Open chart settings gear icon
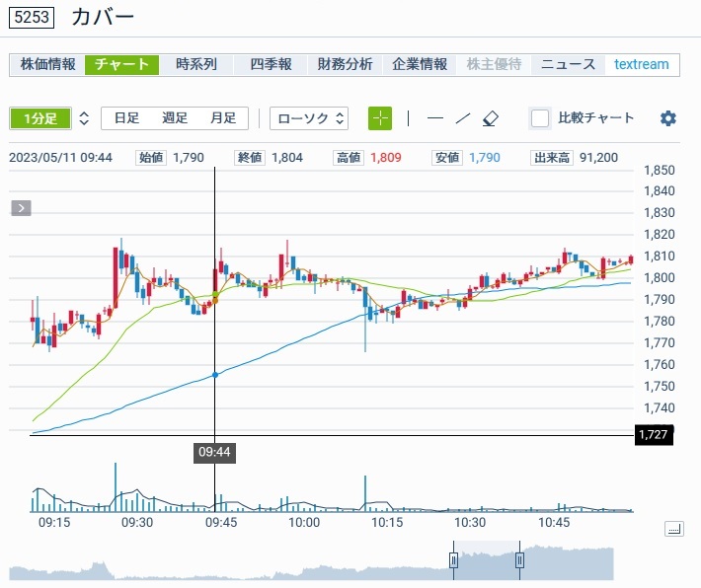Screen dimensions: 701x588 pyautogui.click(x=668, y=118)
